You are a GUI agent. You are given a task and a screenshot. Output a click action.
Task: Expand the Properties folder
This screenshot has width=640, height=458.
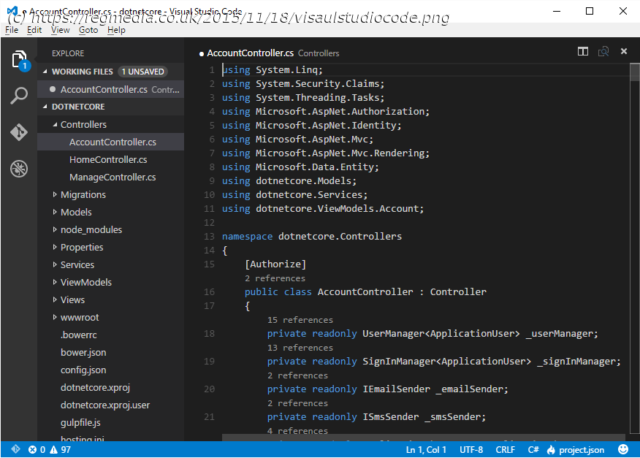[x=55, y=247]
